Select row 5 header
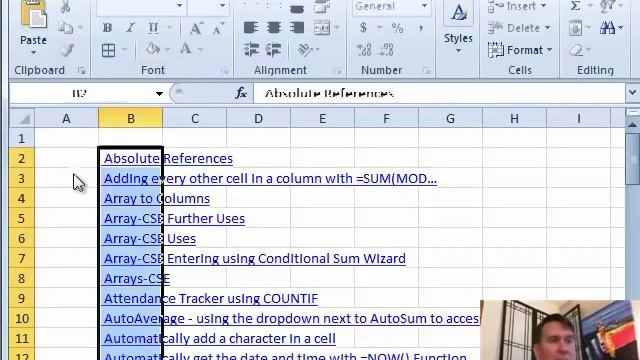The height and width of the screenshot is (360, 640). click(22, 218)
